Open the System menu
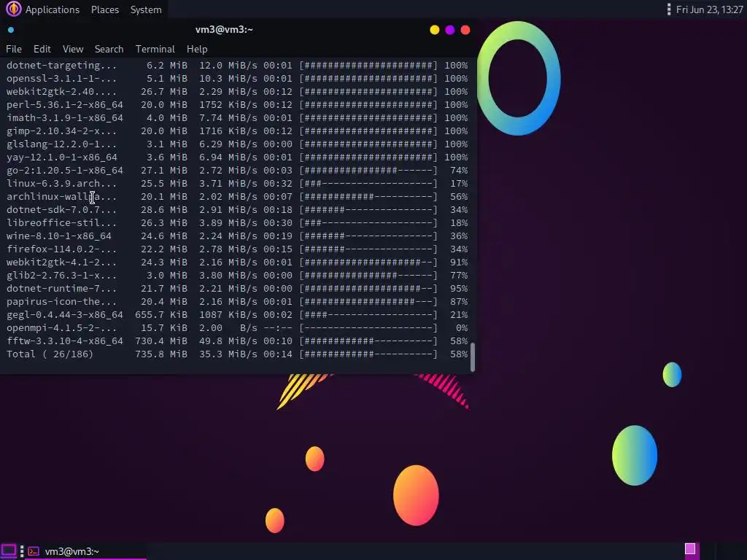The height and width of the screenshot is (560, 747). [146, 9]
